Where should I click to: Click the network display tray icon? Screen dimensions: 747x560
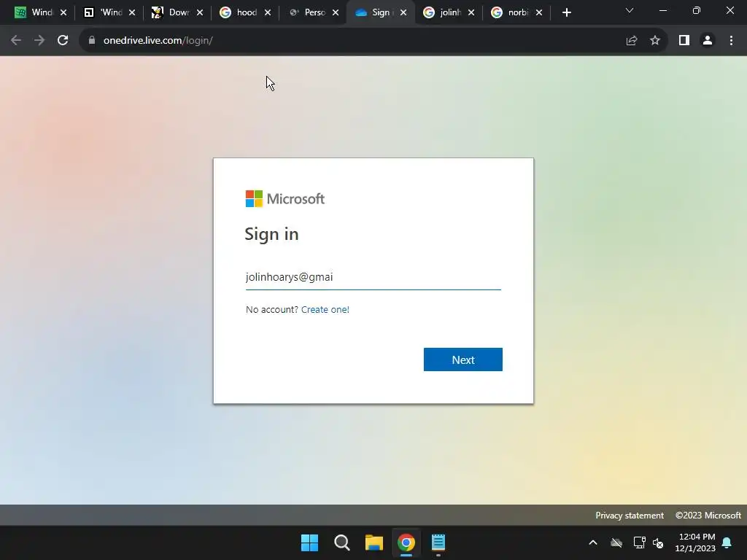[639, 542]
